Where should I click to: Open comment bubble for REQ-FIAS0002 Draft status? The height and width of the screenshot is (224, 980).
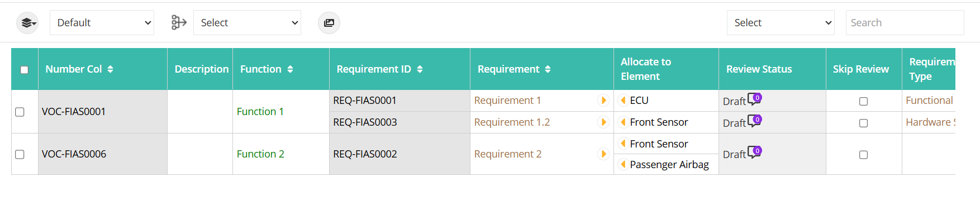tap(755, 152)
